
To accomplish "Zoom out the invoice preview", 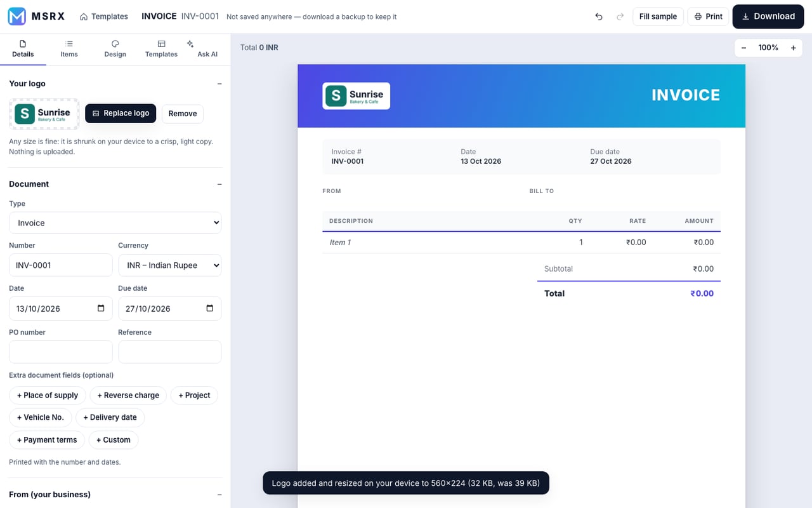I will point(743,48).
